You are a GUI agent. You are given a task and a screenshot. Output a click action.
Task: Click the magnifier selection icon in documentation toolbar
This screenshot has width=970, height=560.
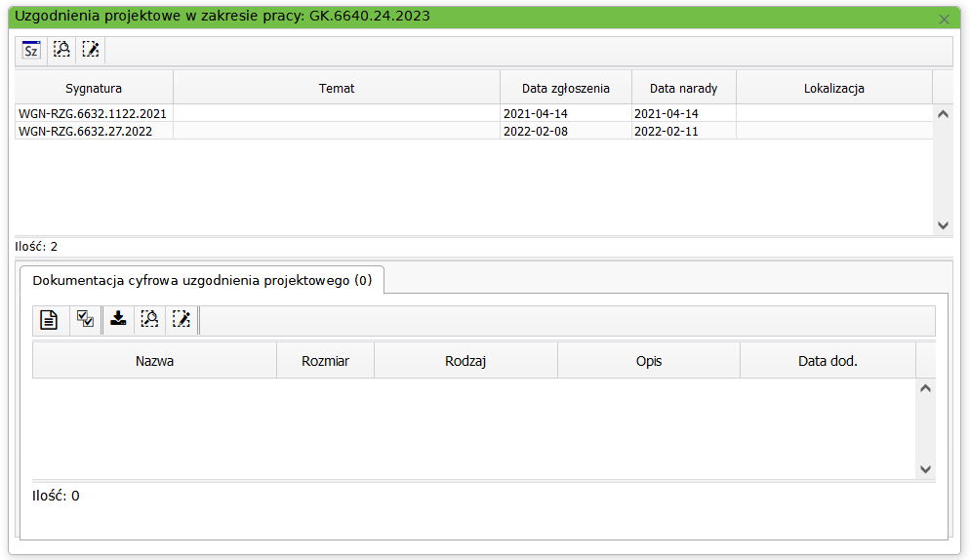coord(149,319)
